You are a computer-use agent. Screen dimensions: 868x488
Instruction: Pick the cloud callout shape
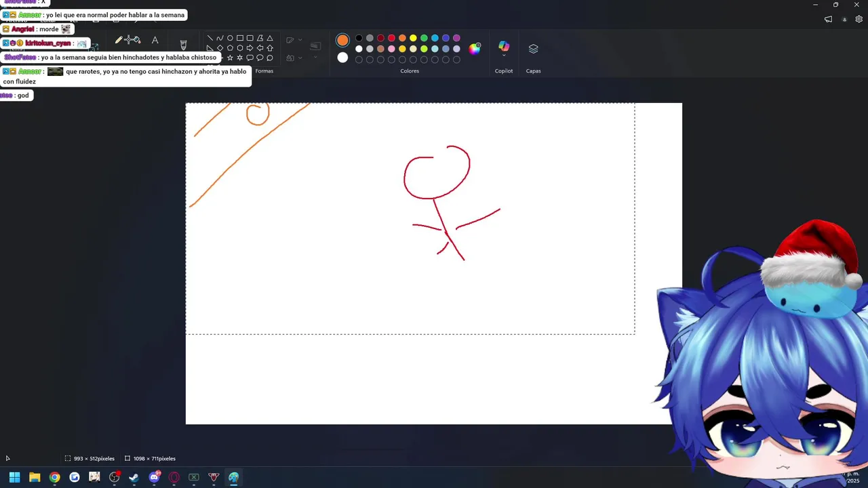click(270, 58)
